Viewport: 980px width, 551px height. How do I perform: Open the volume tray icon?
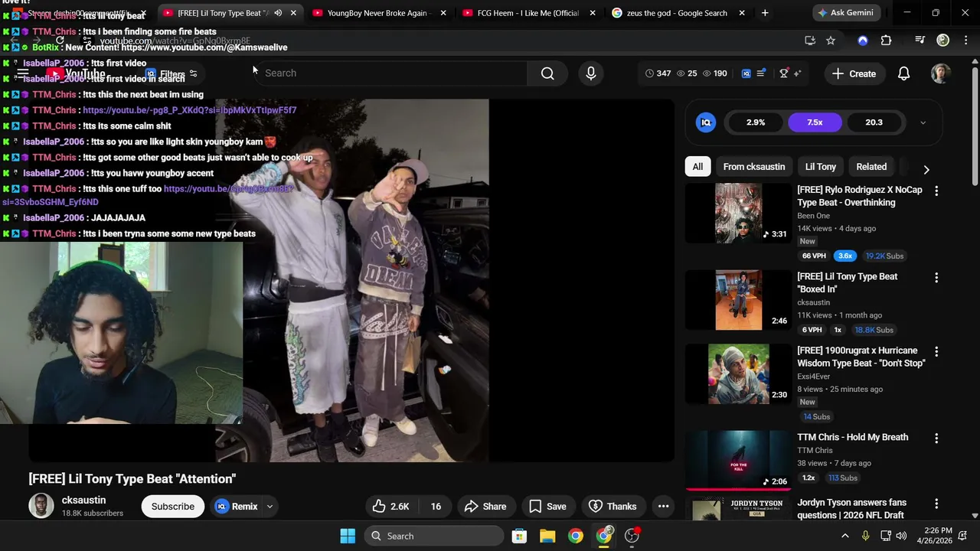point(901,536)
